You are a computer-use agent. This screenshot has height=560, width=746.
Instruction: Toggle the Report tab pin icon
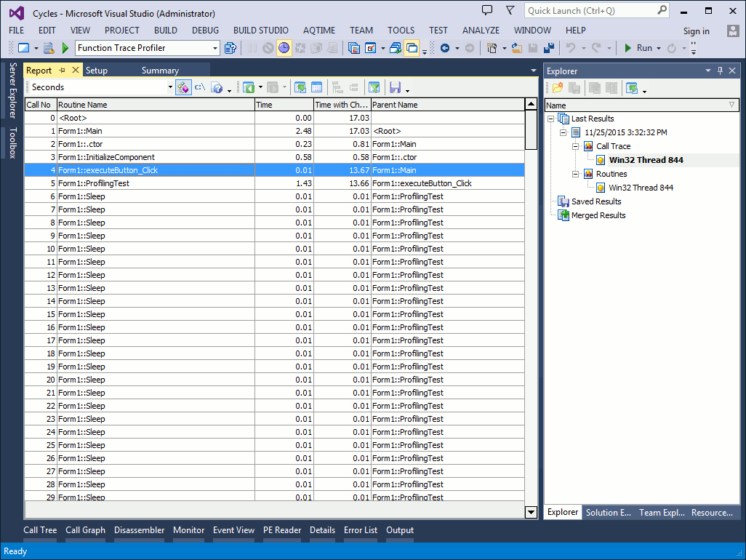click(x=62, y=71)
